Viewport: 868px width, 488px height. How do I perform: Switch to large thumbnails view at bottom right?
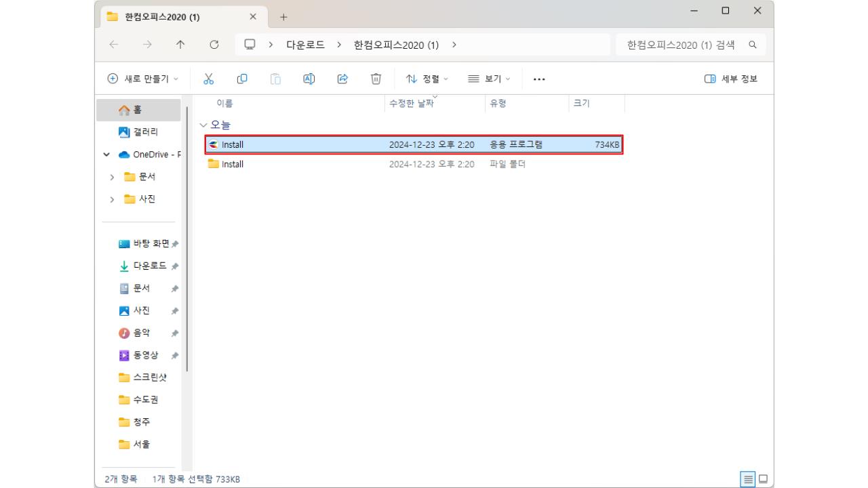(x=763, y=479)
